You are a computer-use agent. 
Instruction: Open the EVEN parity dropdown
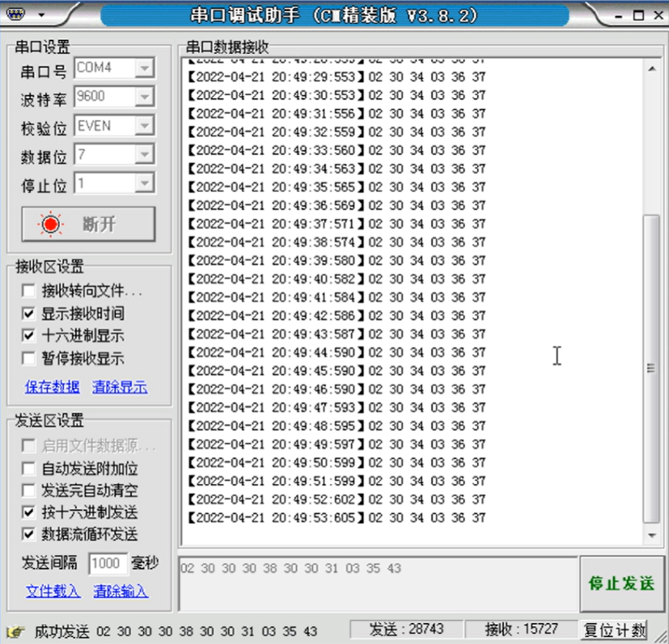(x=144, y=125)
